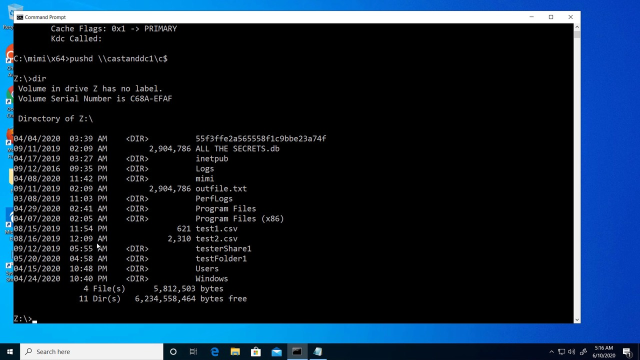The width and height of the screenshot is (640, 360).
Task: Click the taskbar search box
Action: click(91, 351)
